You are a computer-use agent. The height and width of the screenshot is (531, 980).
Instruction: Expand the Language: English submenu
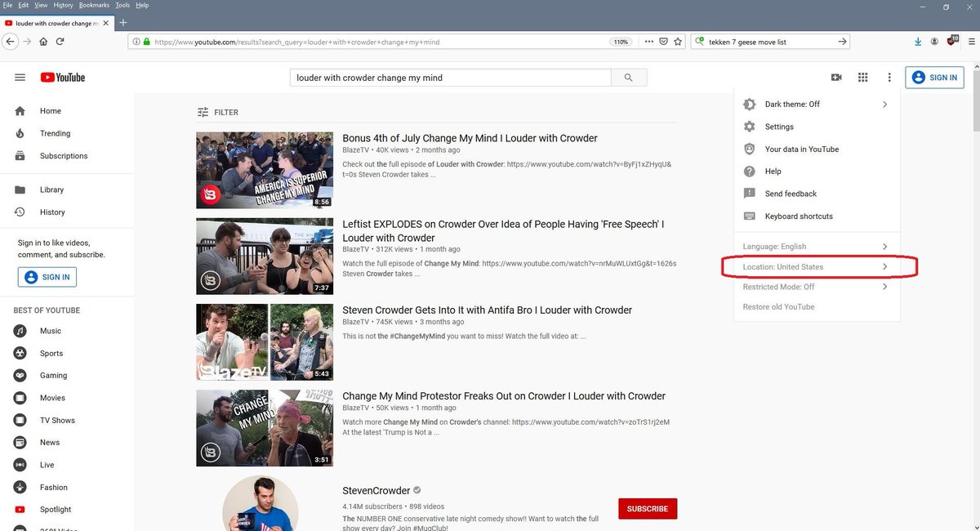click(817, 247)
